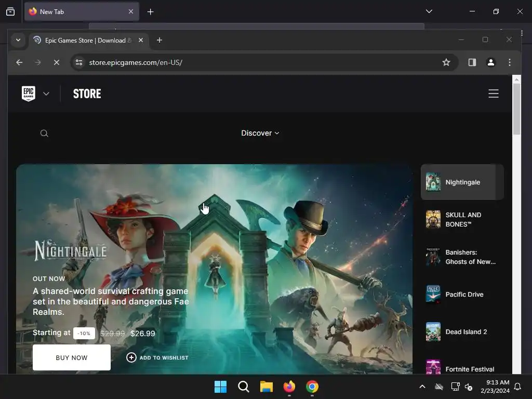
Task: Switch to Firefox New Tab tab
Action: 82,11
